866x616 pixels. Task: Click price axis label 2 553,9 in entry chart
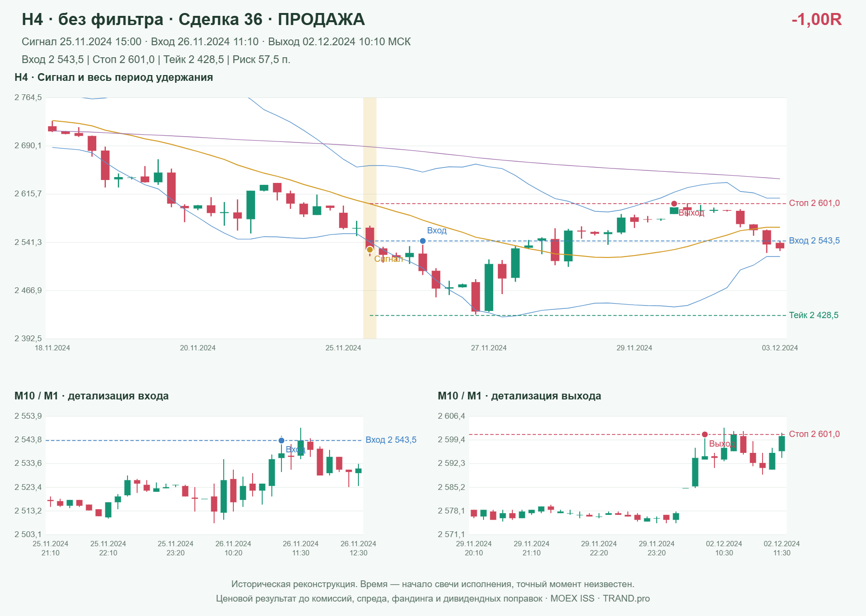point(28,416)
